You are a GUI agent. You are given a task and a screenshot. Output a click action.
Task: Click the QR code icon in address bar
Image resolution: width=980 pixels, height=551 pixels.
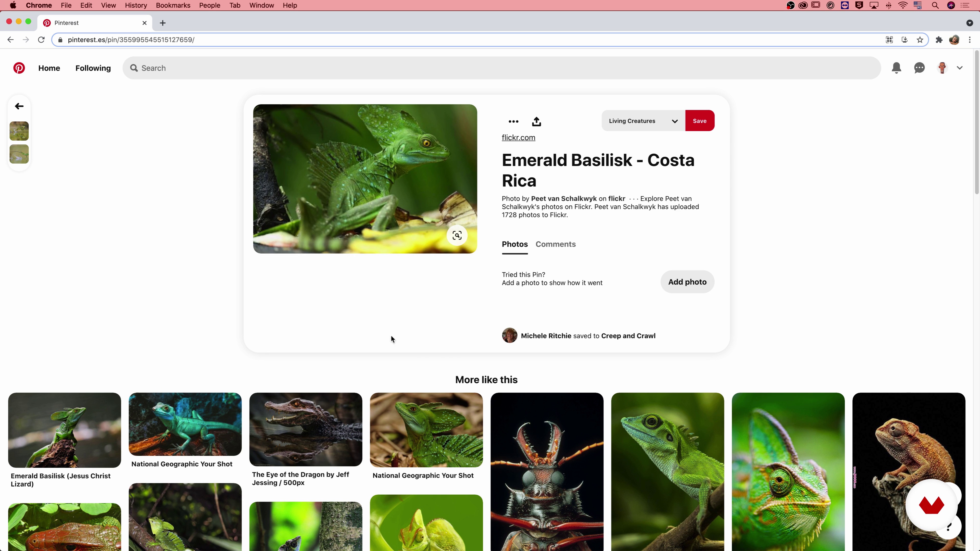(x=889, y=40)
